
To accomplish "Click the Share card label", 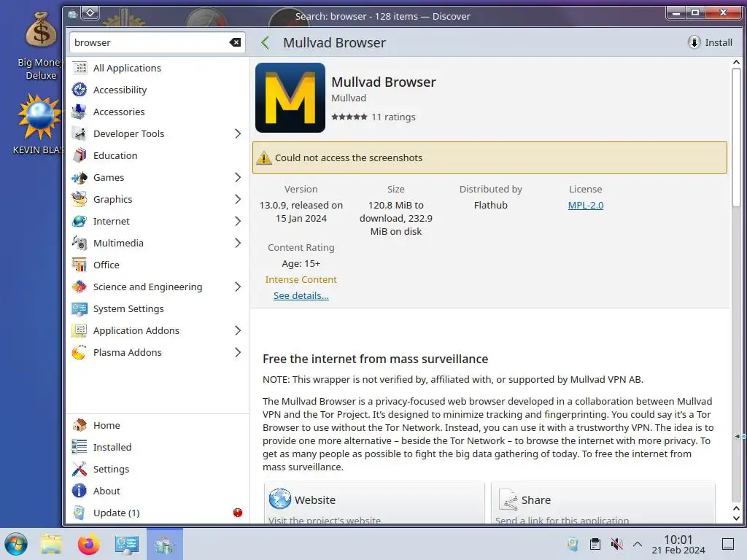I will click(536, 500).
